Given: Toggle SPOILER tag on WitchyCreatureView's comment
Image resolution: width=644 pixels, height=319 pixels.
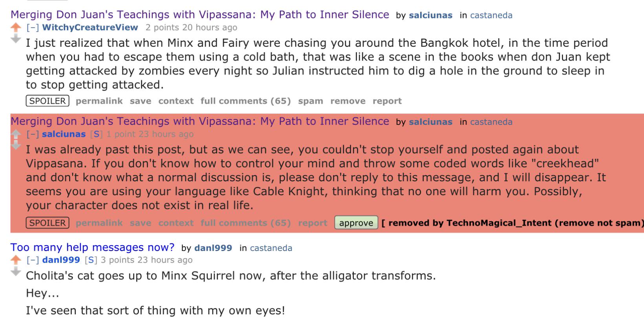Looking at the screenshot, I should (48, 101).
